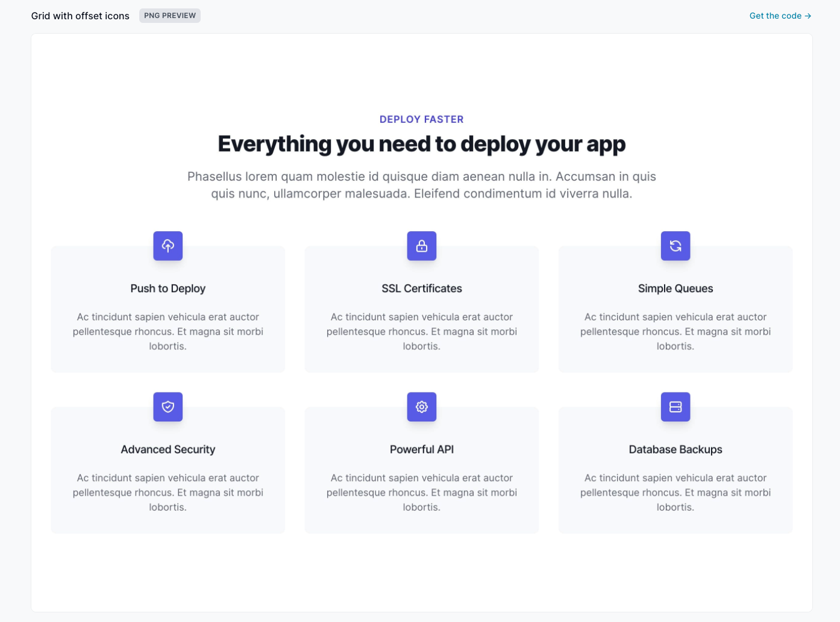Click the DEPLOY FASTER eyebrow label
The height and width of the screenshot is (622, 840).
421,119
